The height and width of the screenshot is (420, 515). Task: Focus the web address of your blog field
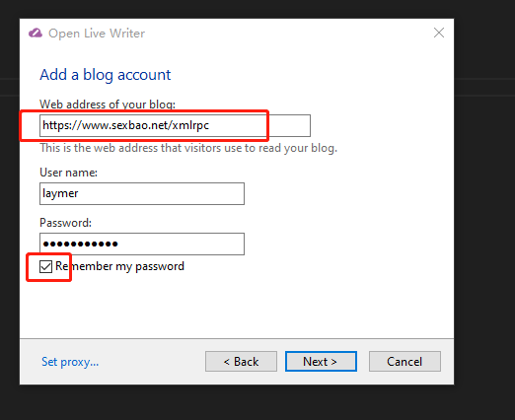tap(175, 125)
